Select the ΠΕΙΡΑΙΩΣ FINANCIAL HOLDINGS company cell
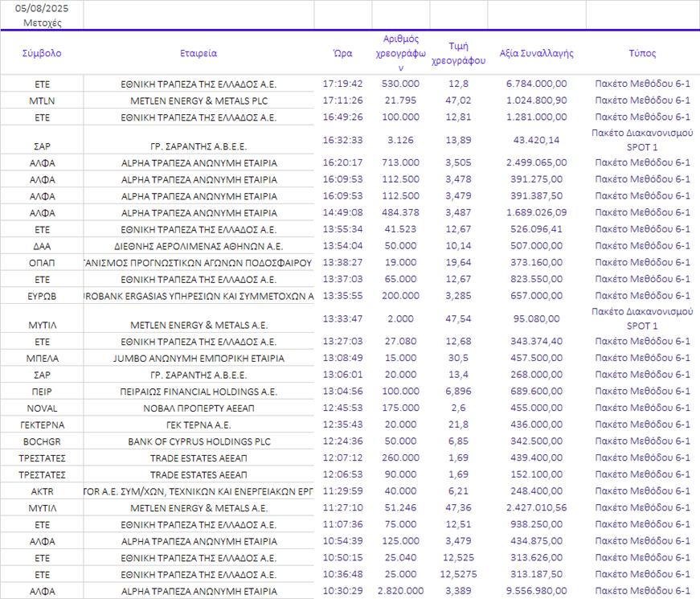700x599 pixels. pyautogui.click(x=199, y=391)
